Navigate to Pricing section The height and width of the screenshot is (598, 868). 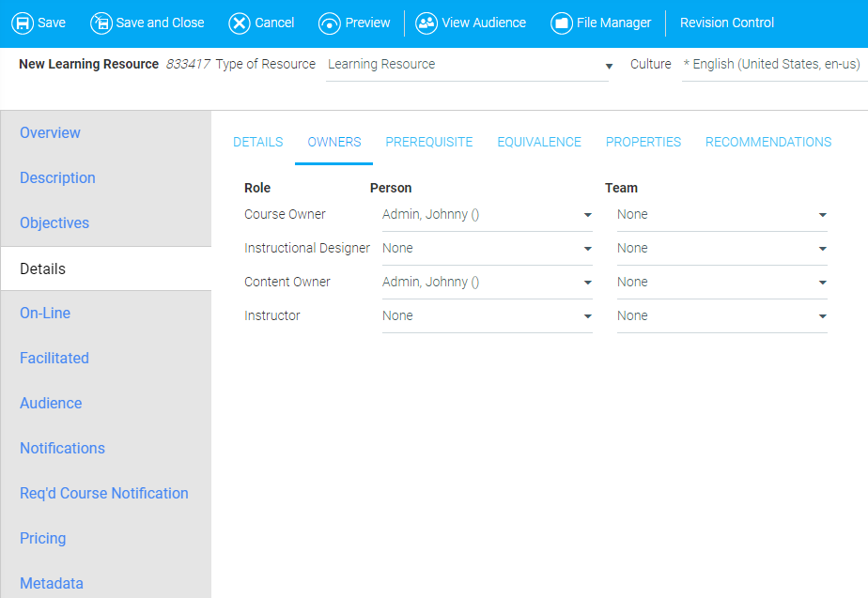[x=43, y=539]
